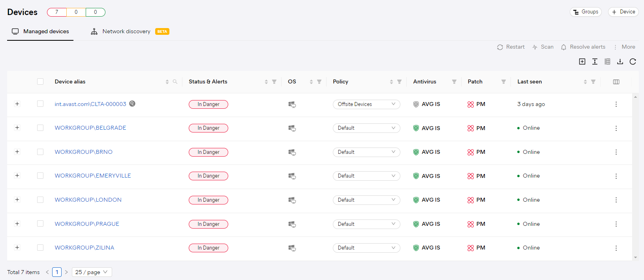Open row actions menu for EMERYVILLE
Viewport: 644px width, 280px height.
[616, 176]
